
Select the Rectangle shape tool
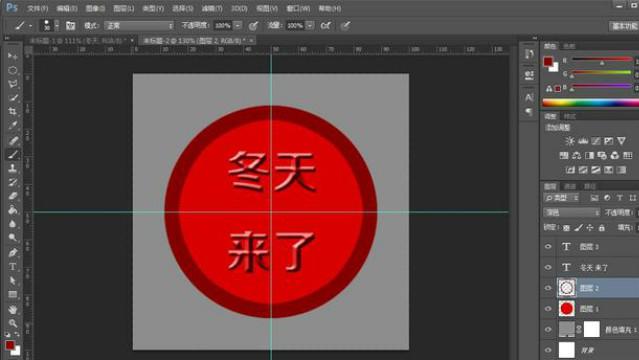pyautogui.click(x=13, y=294)
